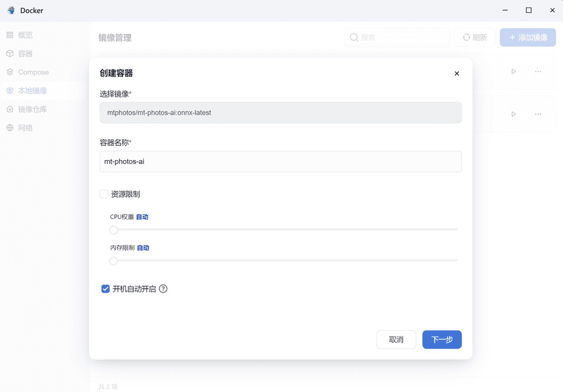Click the 容器 cube icon
The image size is (563, 392).
pyautogui.click(x=10, y=54)
